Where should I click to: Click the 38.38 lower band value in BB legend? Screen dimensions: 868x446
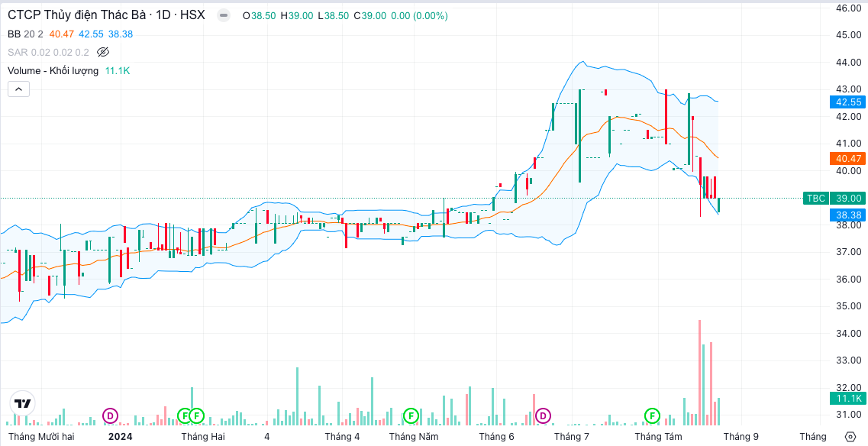point(120,34)
